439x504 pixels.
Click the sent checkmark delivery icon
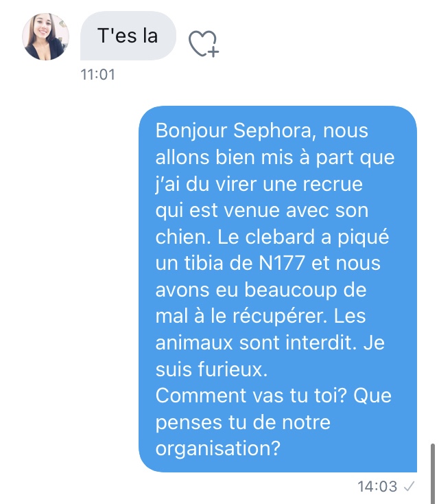click(x=409, y=486)
